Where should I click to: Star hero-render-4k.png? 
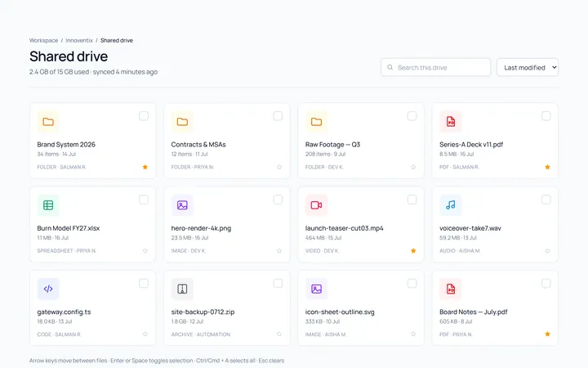(279, 250)
